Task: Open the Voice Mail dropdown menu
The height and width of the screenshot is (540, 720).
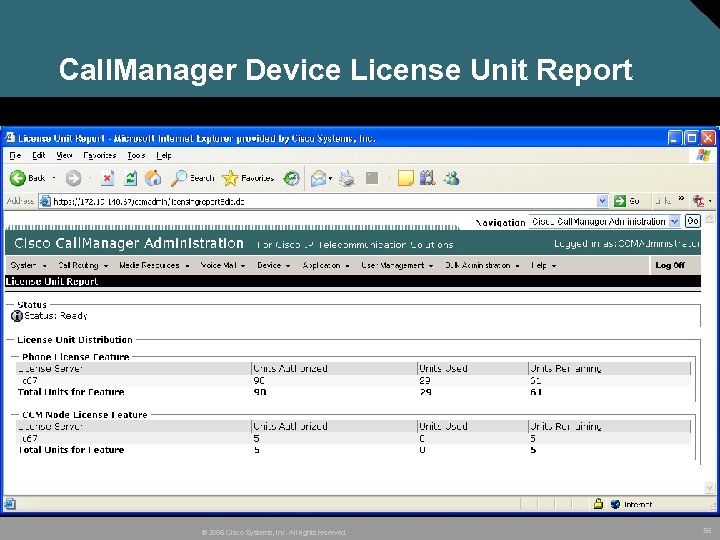Action: coord(223,265)
